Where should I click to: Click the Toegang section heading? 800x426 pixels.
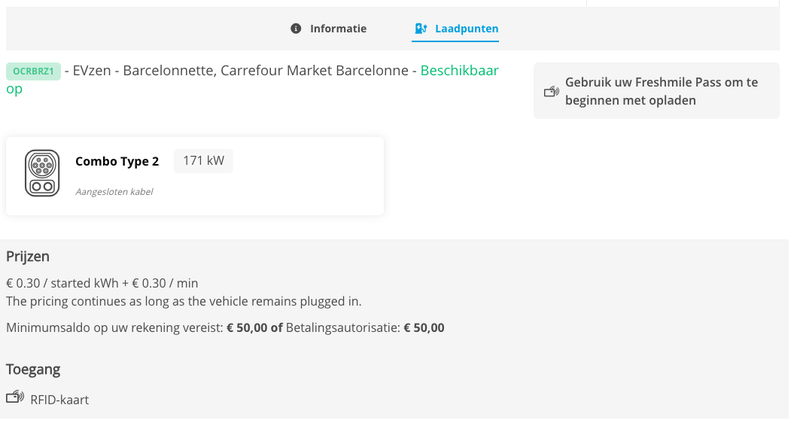33,369
